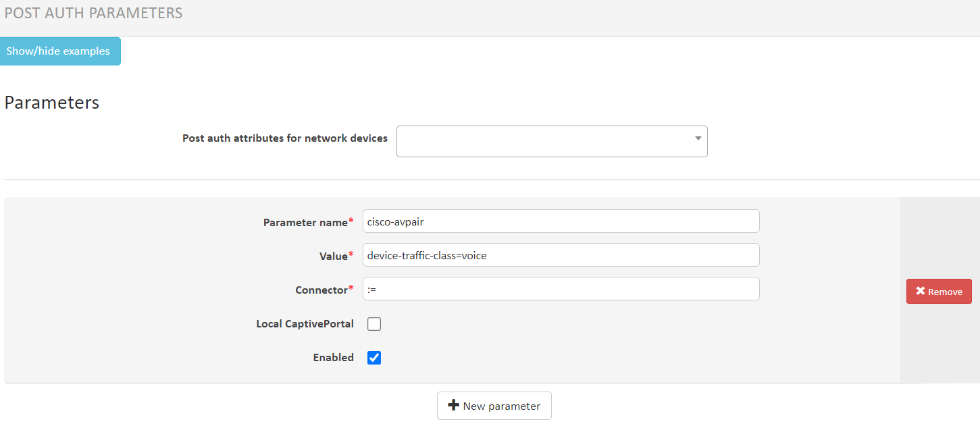
Task: Expand Post auth attributes for network devices combo box
Action: pyautogui.click(x=552, y=141)
